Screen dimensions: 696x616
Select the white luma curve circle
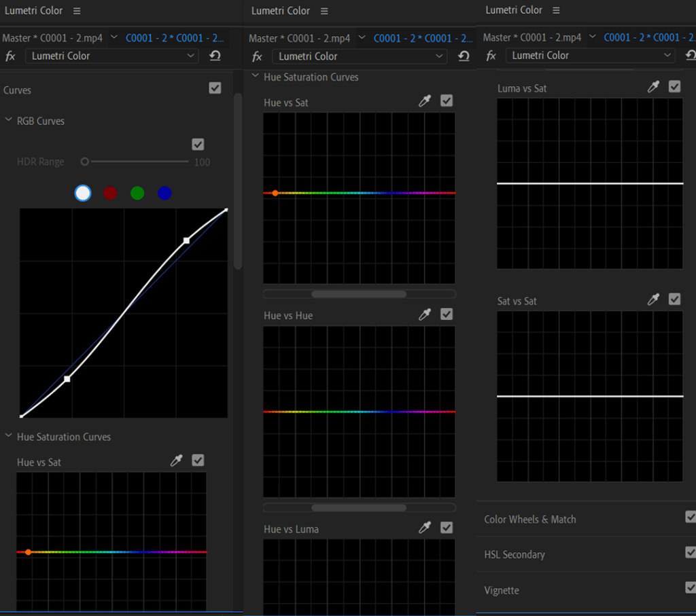tap(83, 194)
